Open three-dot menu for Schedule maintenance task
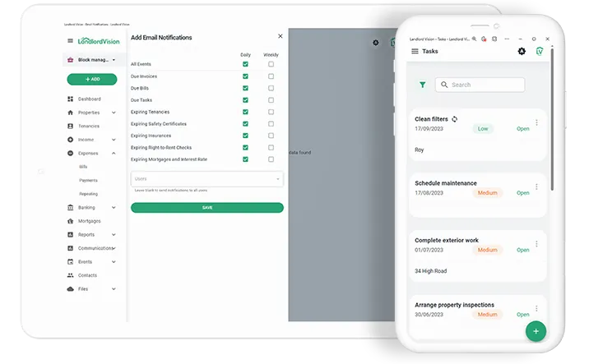 tap(536, 187)
